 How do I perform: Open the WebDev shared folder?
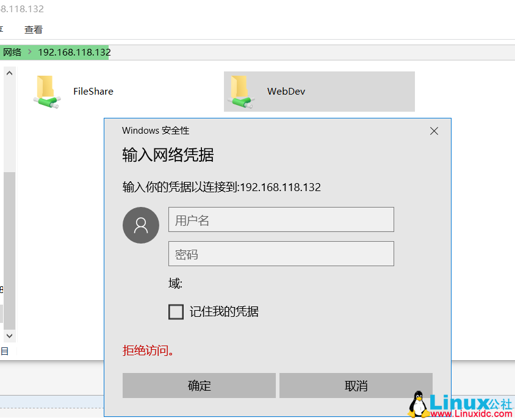[x=286, y=91]
